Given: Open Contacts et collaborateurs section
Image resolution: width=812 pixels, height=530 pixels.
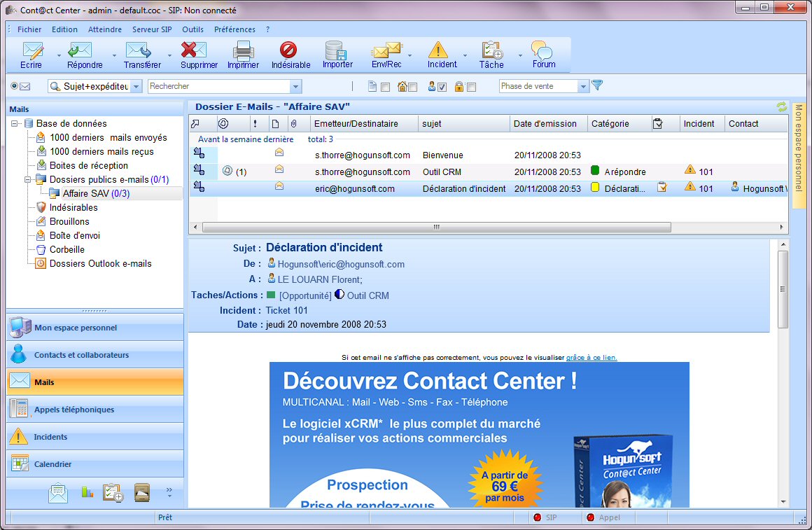Looking at the screenshot, I should pos(95,355).
